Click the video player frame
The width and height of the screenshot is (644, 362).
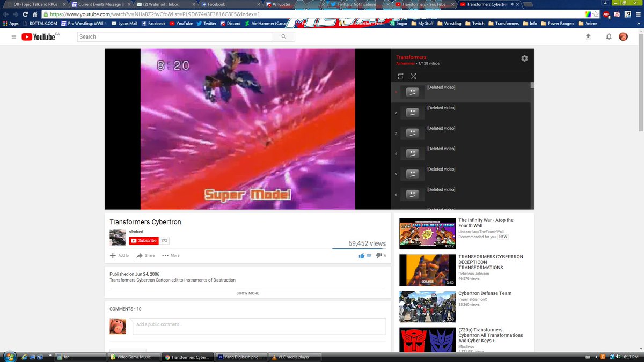coord(247,129)
